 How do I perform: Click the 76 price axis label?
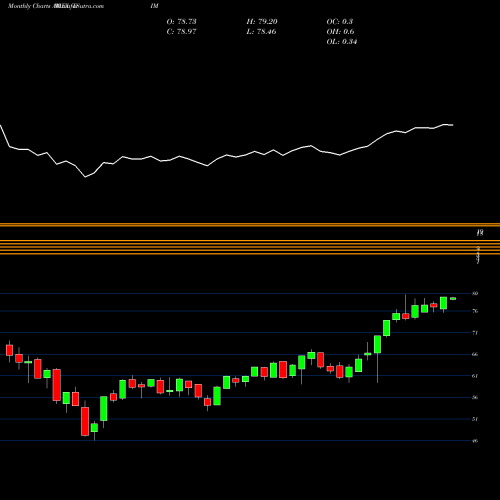click(x=475, y=311)
